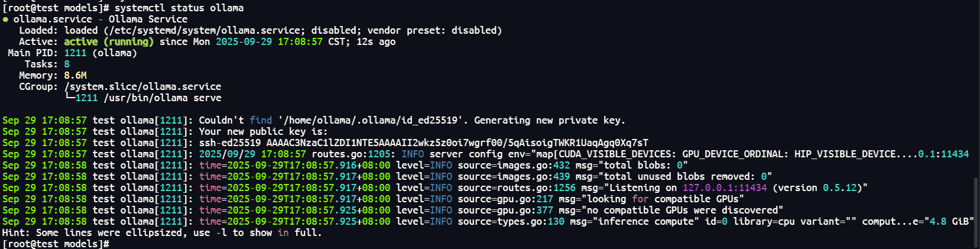The width and height of the screenshot is (980, 249).
Task: Click the green "active (running)" status text
Action: click(109, 42)
